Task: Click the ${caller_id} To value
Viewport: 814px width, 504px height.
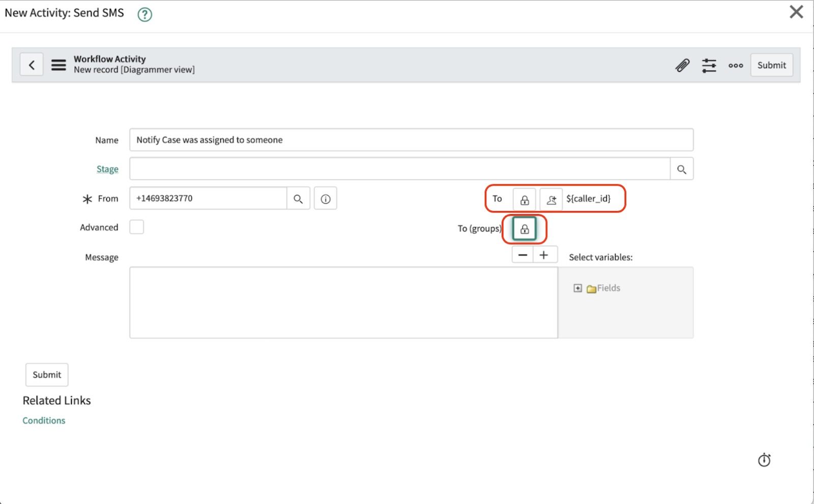Action: tap(588, 198)
